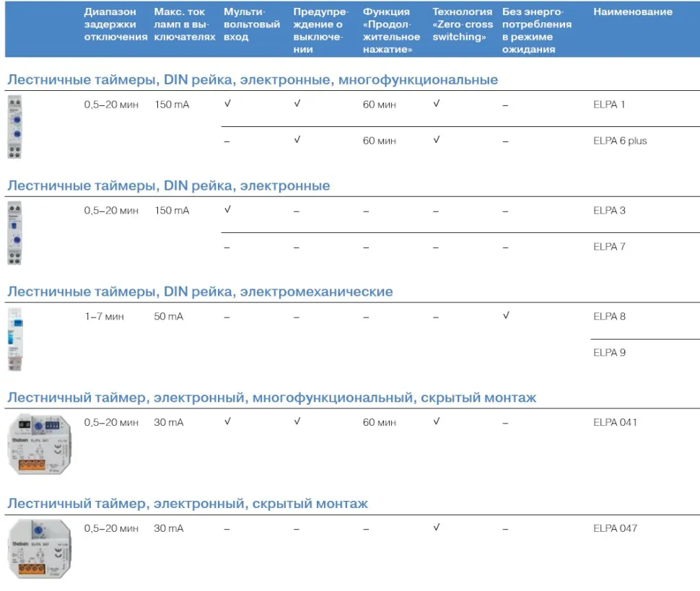Click the ELPA 8 electromechanical timer image
Viewport: 700px width, 591px height.
pyautogui.click(x=15, y=339)
